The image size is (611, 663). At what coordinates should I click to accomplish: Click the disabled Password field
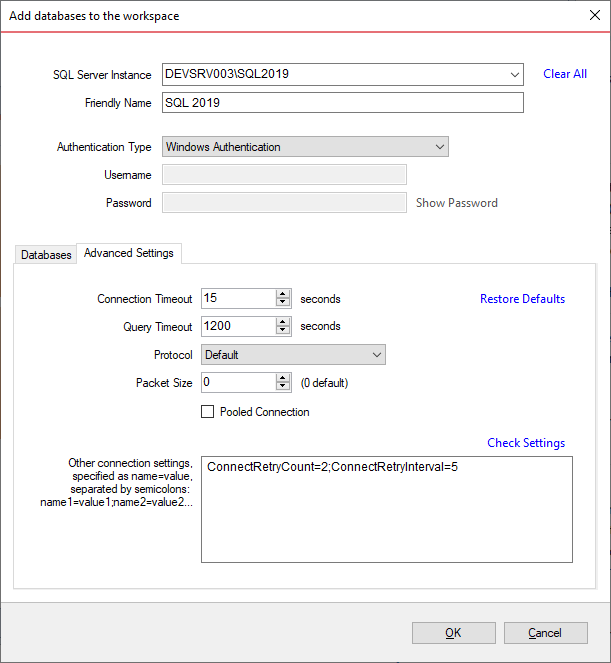click(x=284, y=203)
